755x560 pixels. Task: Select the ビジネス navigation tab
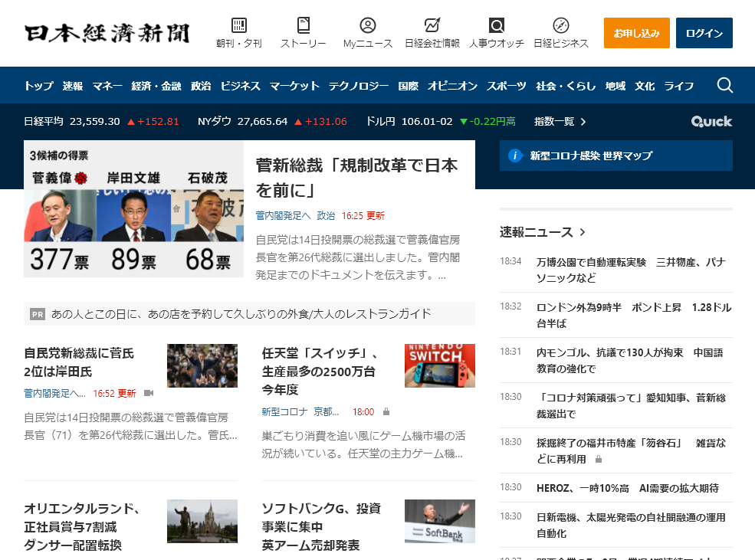[240, 86]
